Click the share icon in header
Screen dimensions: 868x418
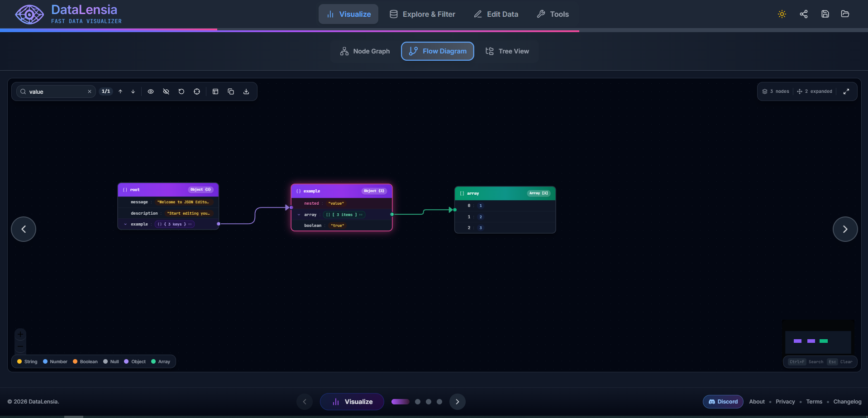(804, 14)
